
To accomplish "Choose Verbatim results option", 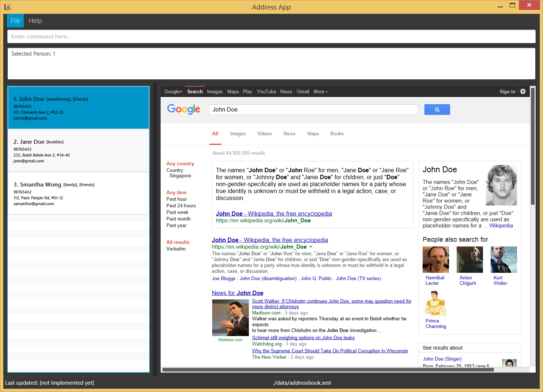I will pos(176,249).
